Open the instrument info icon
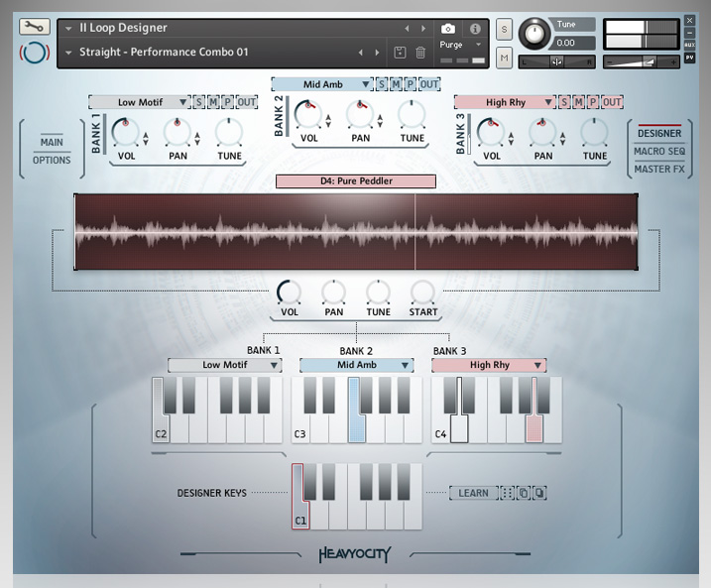Screen dimensions: 711x588 click(475, 29)
